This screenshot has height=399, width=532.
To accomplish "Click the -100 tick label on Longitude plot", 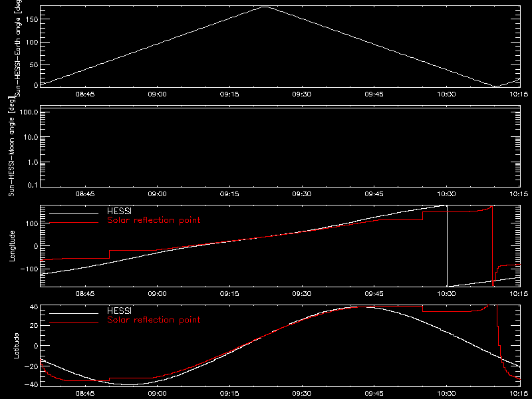I will coord(29,269).
